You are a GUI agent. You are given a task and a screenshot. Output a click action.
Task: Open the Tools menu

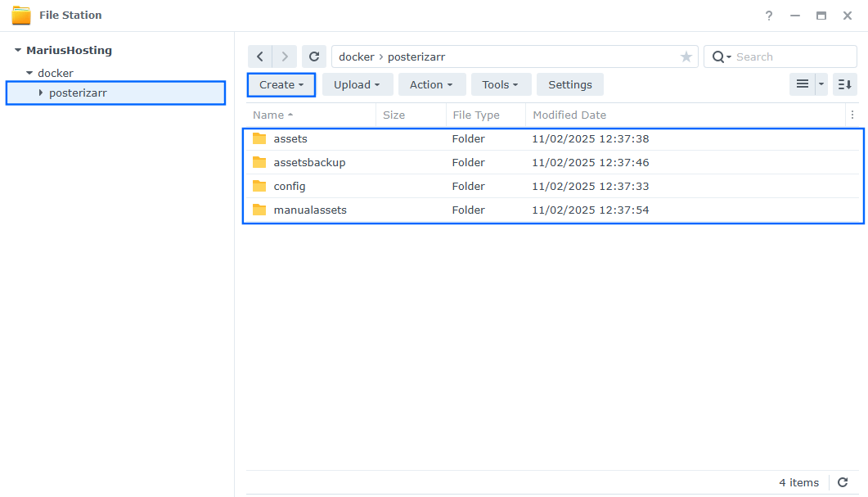click(501, 84)
